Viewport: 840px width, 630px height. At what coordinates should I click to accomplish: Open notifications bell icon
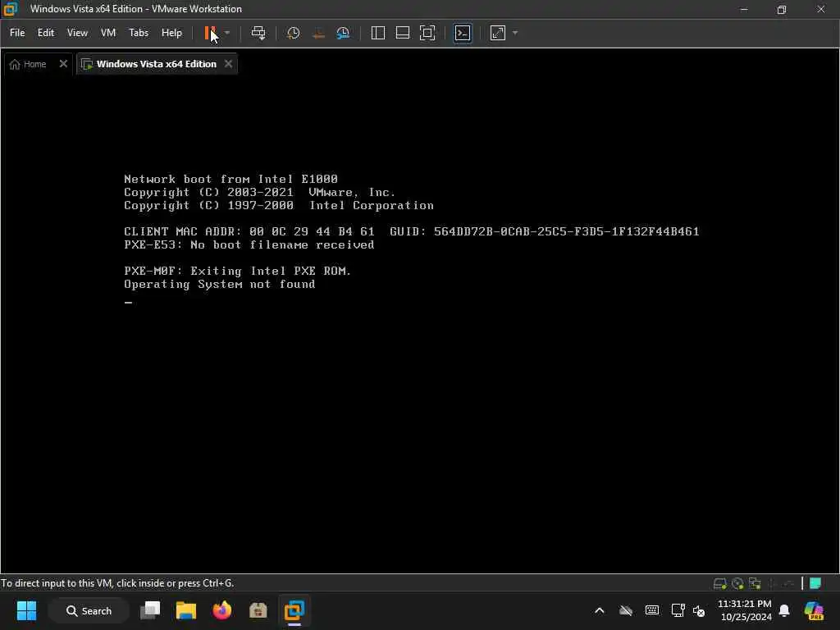[x=784, y=610]
